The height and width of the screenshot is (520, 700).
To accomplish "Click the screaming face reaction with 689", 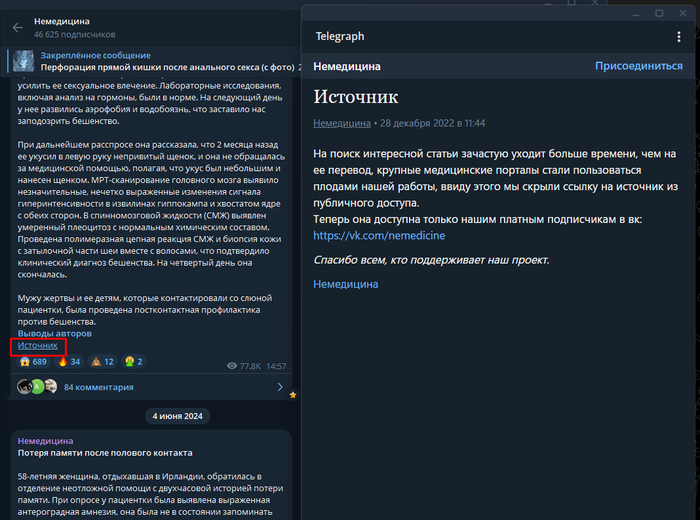I will pos(33,362).
